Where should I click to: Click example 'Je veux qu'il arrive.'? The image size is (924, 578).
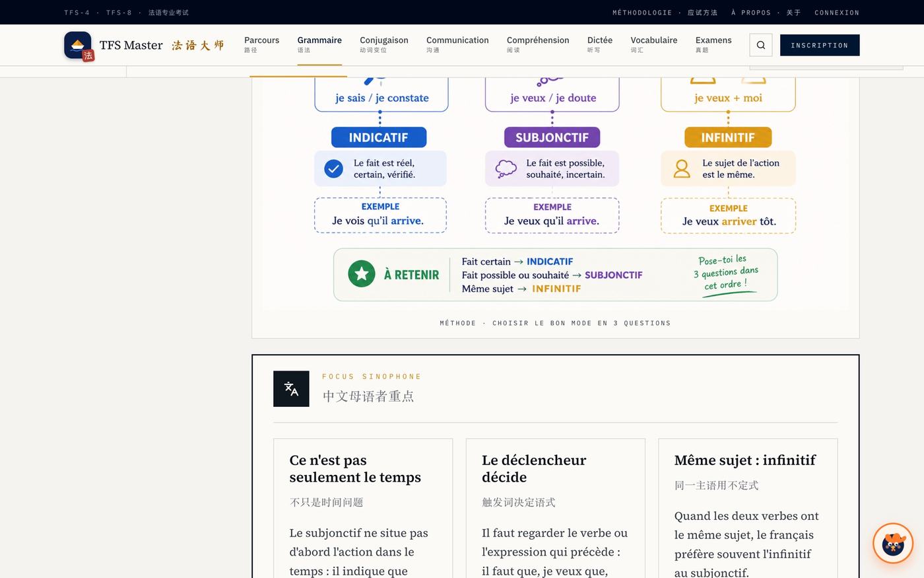tap(552, 215)
